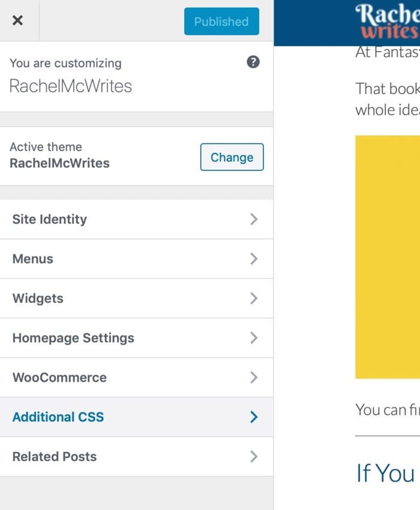Click the yellow image block in preview
420x510 pixels.
pos(387,257)
